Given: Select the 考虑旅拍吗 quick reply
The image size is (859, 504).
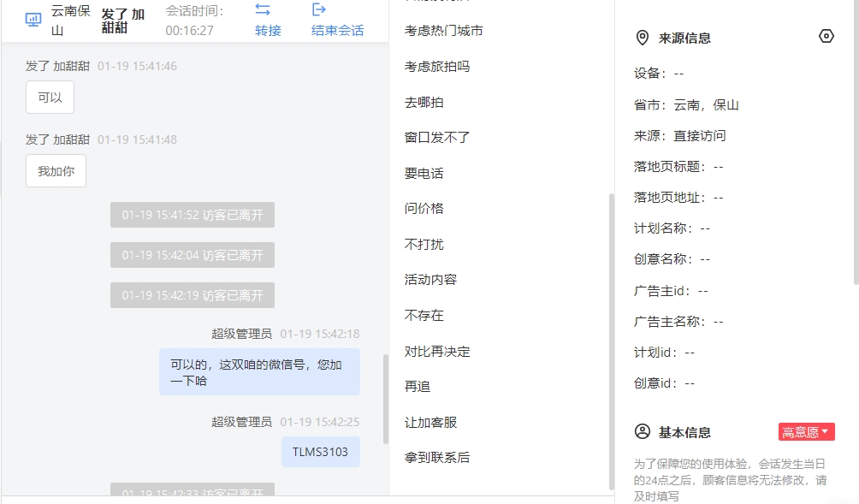Looking at the screenshot, I should (437, 67).
